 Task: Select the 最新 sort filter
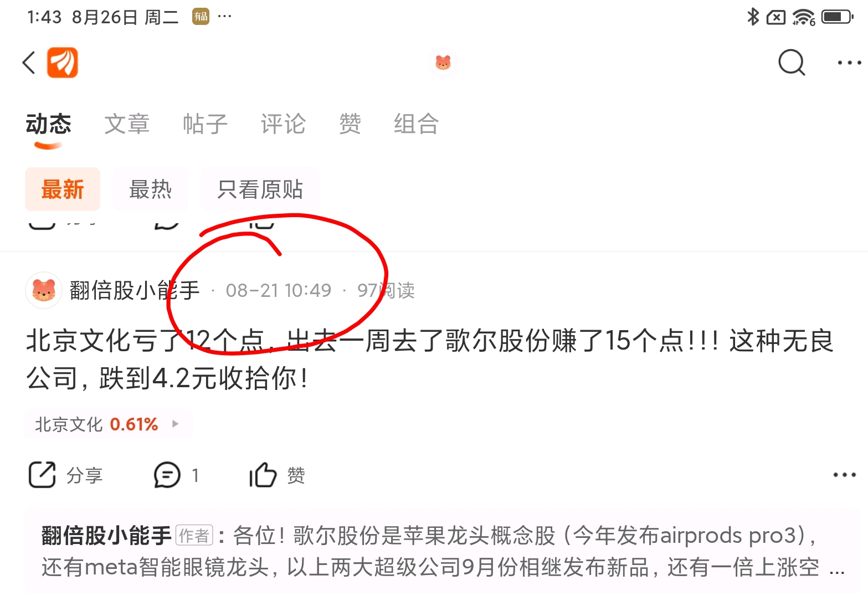pyautogui.click(x=63, y=189)
